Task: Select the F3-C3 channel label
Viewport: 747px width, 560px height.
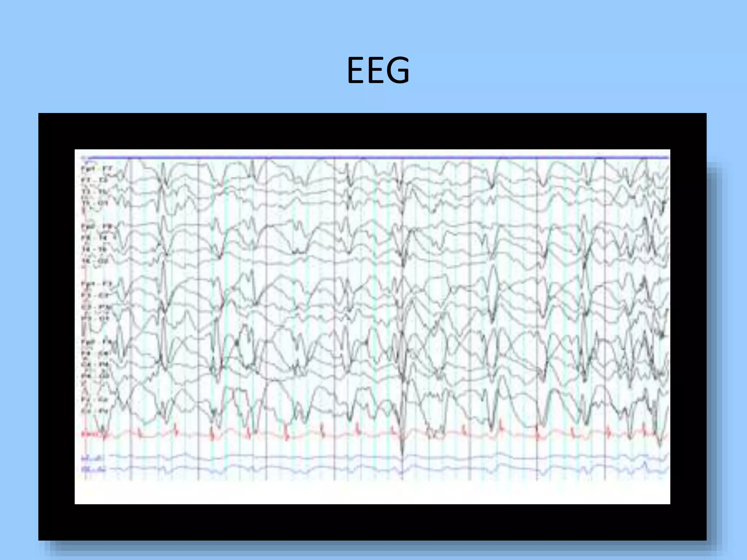Action: coord(94,296)
